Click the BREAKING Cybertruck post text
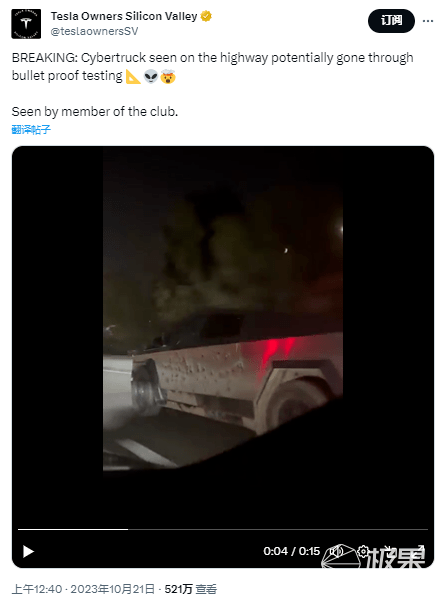The height and width of the screenshot is (604, 445). [212, 67]
